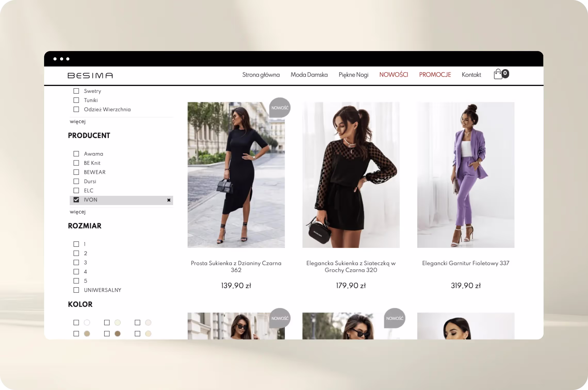
Task: Open the NOWOŚCI section
Action: pos(394,75)
